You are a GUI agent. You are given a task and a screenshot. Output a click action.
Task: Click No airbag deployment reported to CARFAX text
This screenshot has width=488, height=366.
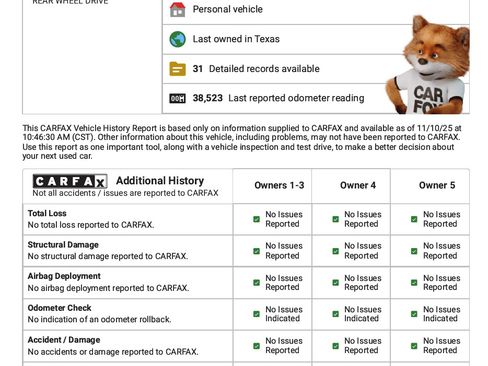tap(108, 288)
